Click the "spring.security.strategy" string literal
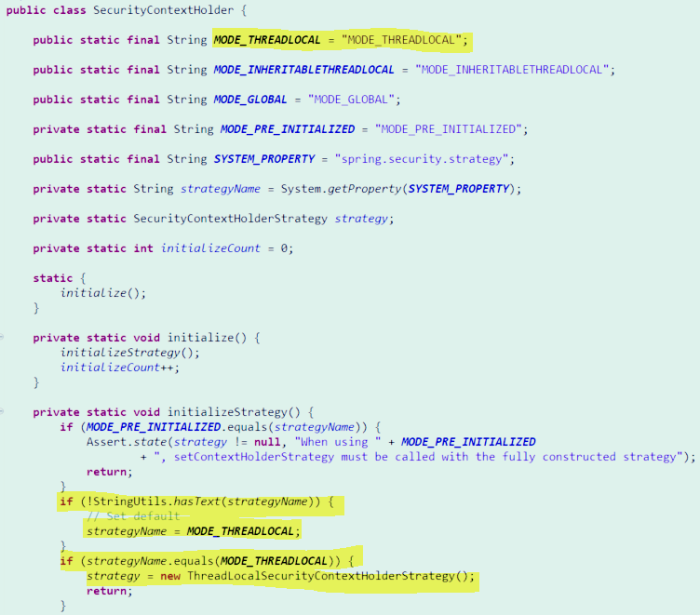700x615 pixels. click(x=422, y=159)
